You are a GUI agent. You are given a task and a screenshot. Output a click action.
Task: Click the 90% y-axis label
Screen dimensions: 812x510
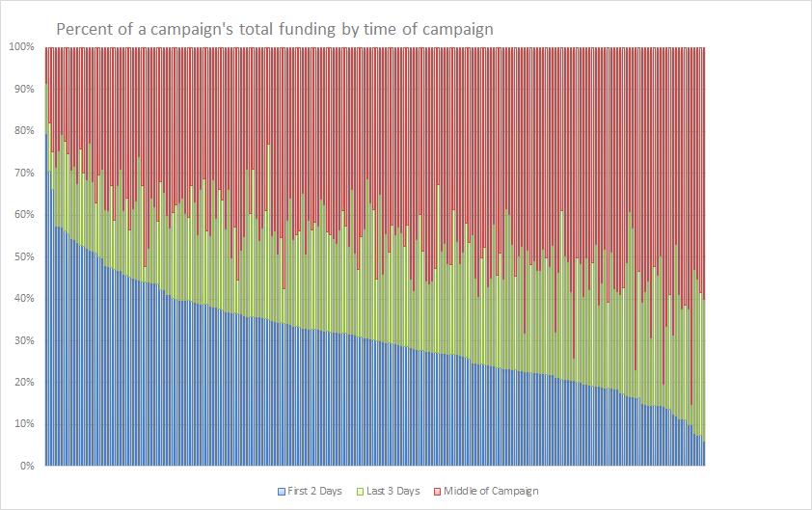(x=23, y=89)
